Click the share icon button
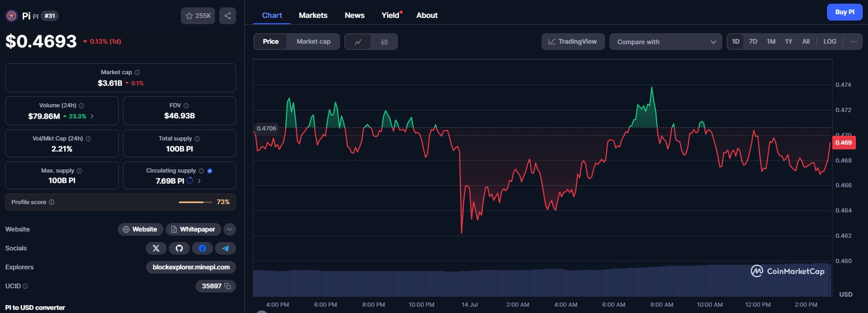The image size is (868, 313). point(228,16)
